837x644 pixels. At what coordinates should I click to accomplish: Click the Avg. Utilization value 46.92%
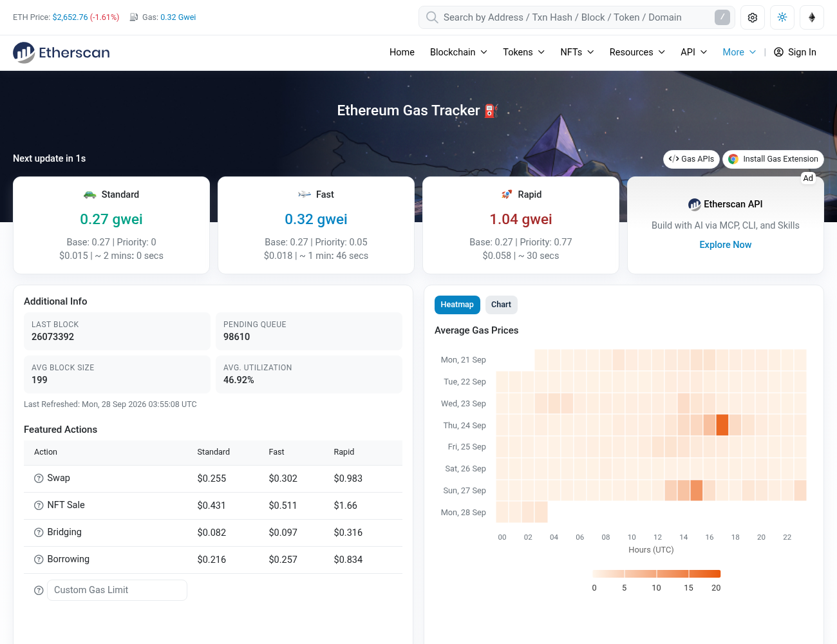pyautogui.click(x=239, y=380)
